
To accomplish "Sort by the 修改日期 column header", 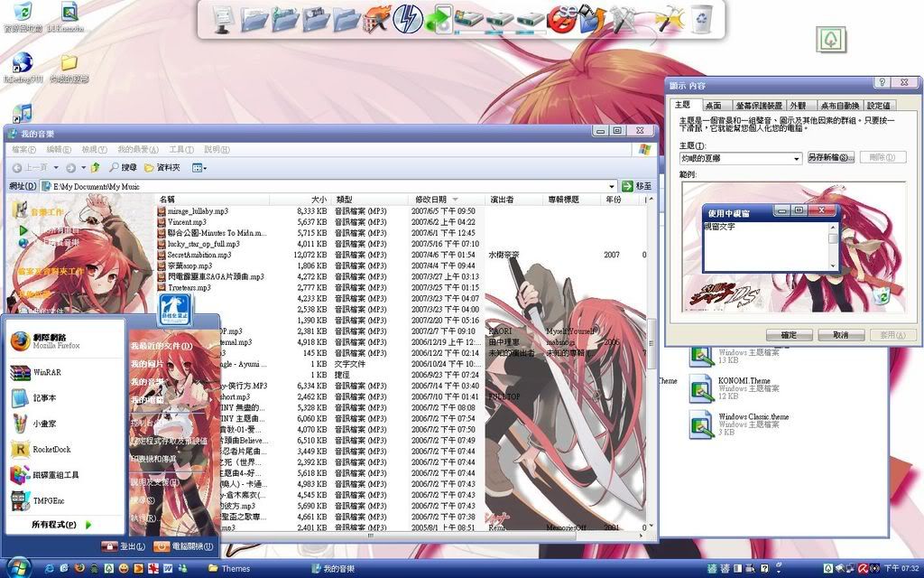I will 447,200.
